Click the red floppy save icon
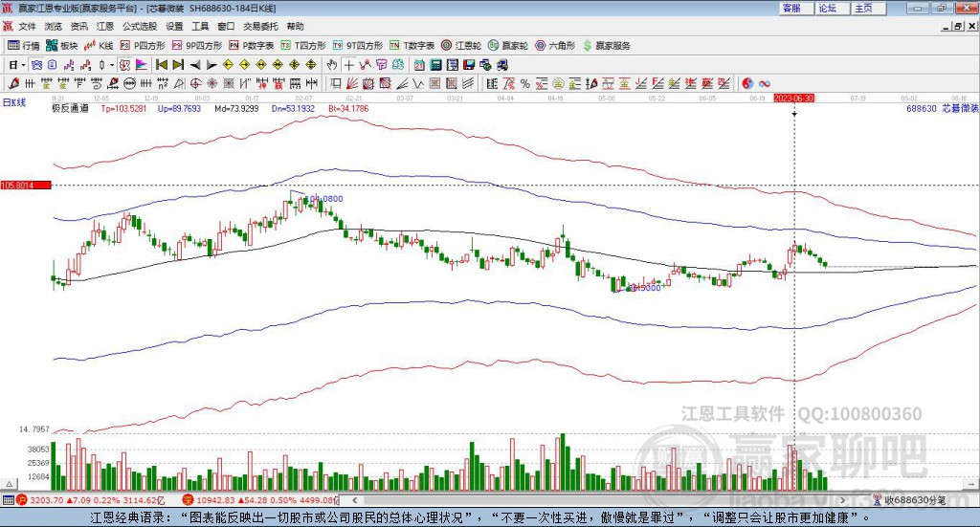Viewport: 980px width, 527px height. click(x=469, y=65)
